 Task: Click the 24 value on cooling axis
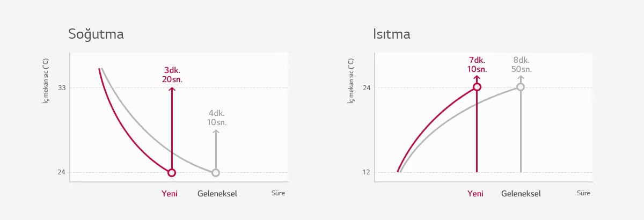[x=61, y=172]
